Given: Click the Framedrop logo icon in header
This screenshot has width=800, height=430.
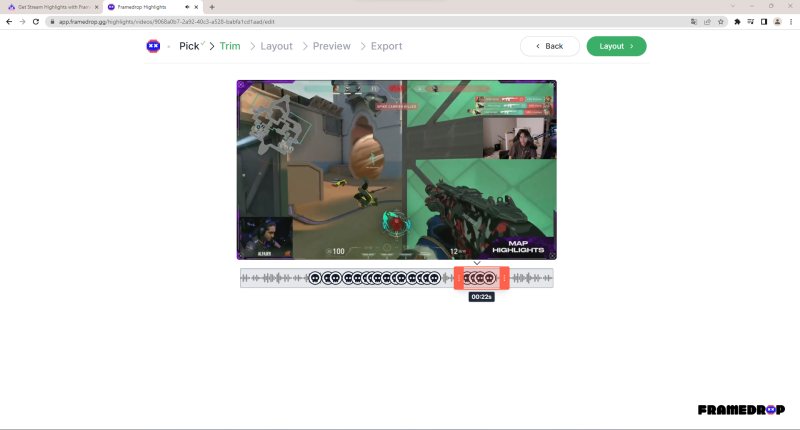Looking at the screenshot, I should click(153, 46).
